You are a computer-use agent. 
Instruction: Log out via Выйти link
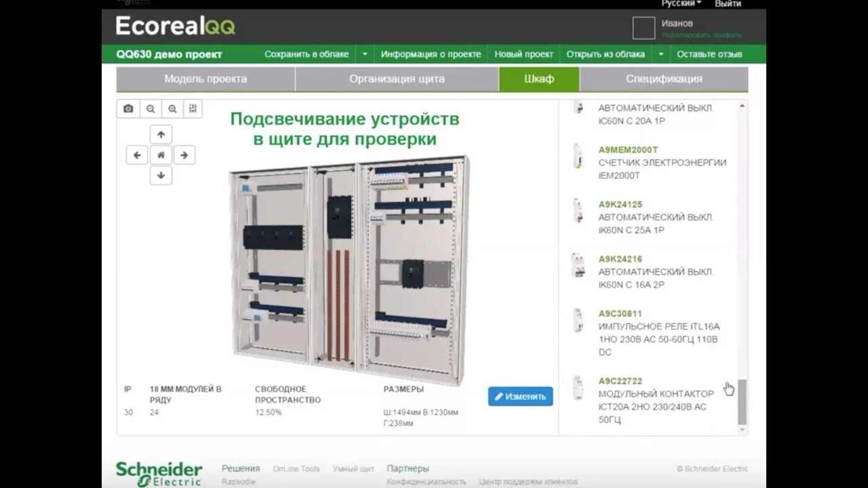pyautogui.click(x=728, y=3)
